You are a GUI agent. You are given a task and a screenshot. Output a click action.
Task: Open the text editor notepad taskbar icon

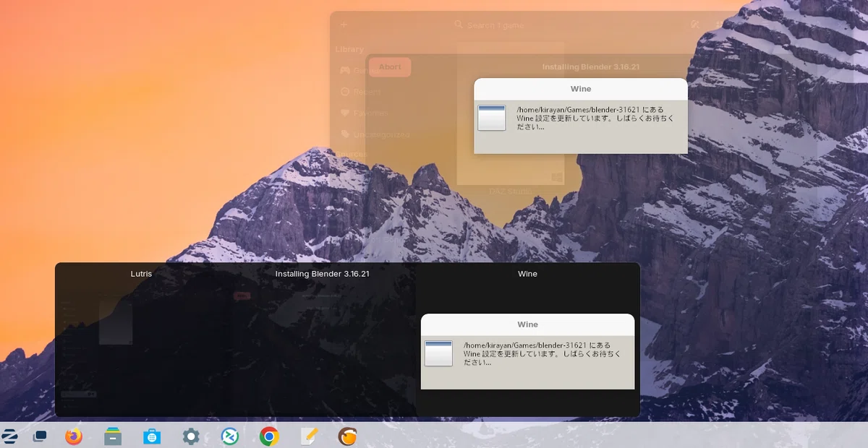pos(309,436)
